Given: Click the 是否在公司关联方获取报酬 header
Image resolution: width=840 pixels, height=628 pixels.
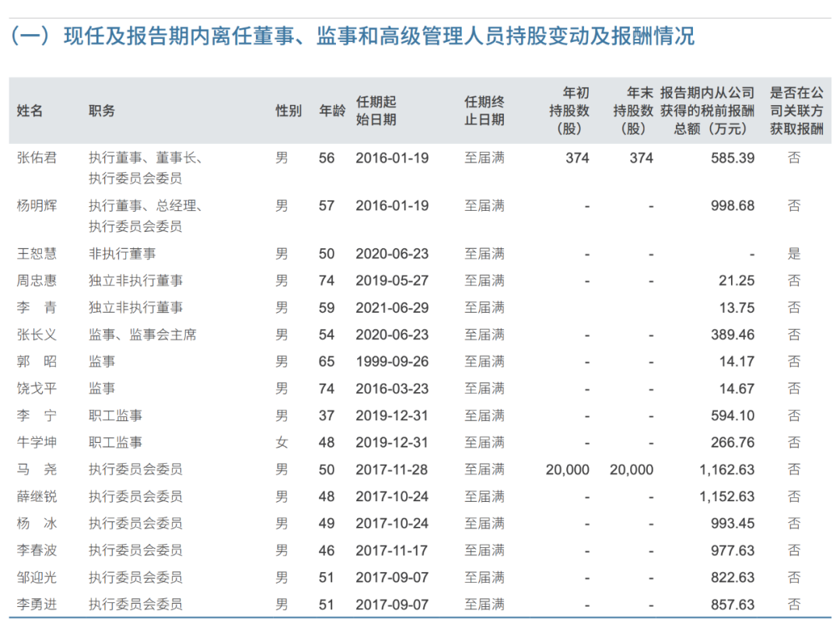Looking at the screenshot, I should point(796,111).
